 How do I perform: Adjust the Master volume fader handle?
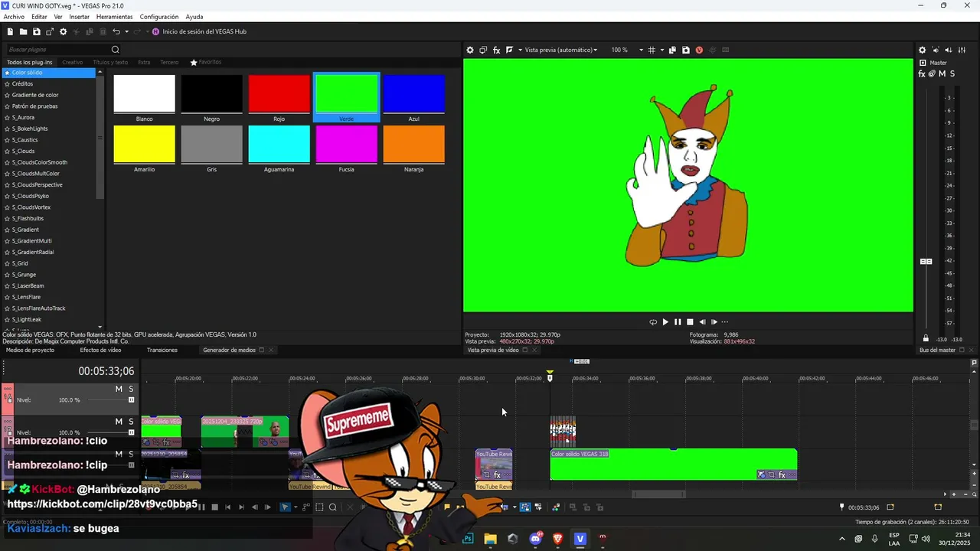926,262
